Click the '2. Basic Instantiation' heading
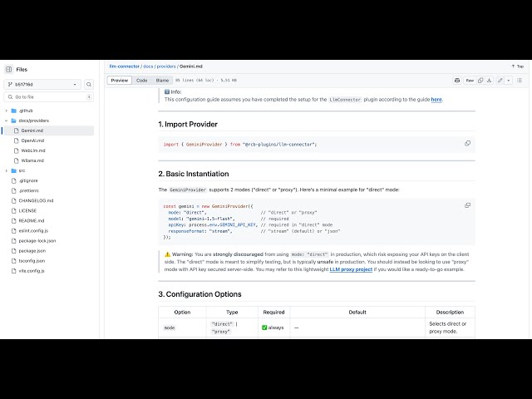This screenshot has height=399, width=532. click(x=194, y=174)
